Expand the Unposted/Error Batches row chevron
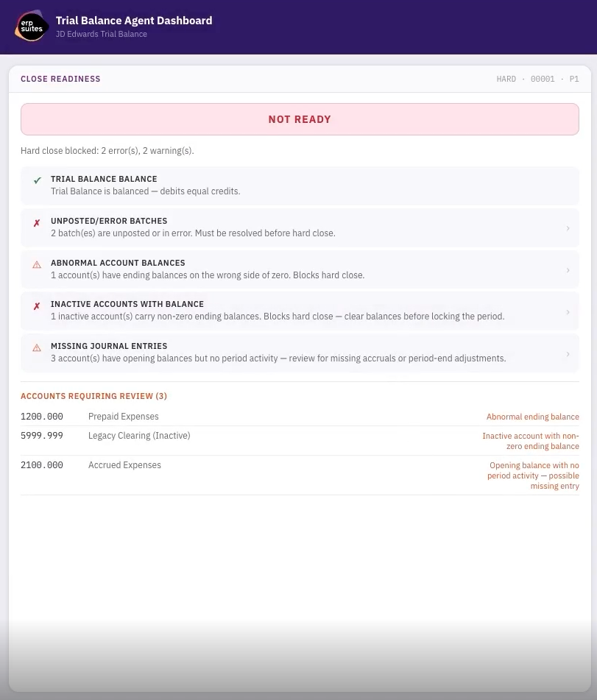The height and width of the screenshot is (700, 597). tap(568, 228)
